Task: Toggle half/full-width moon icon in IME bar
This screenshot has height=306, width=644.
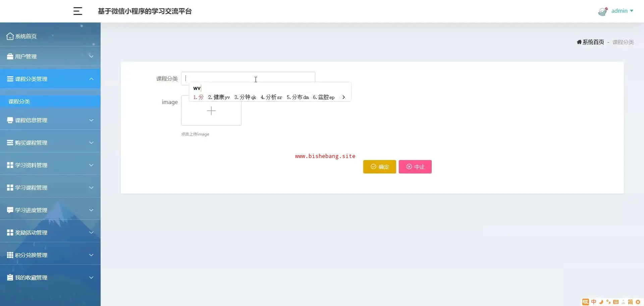Action: pos(601,302)
